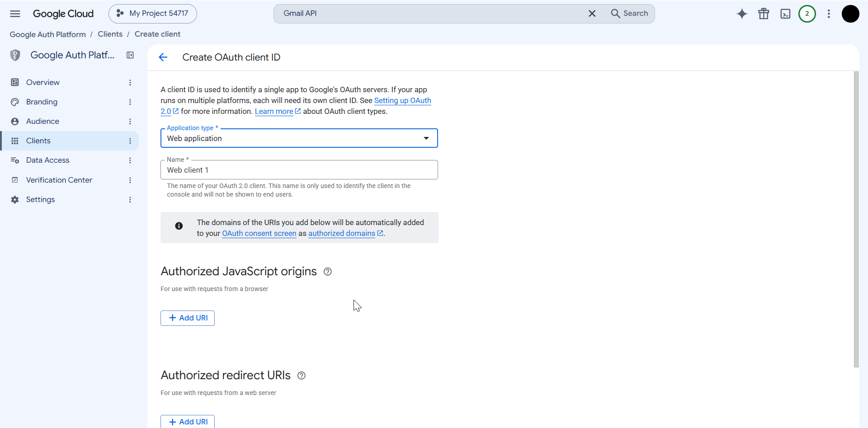Click into the Gmail API search field
This screenshot has height=428, width=868.
pyautogui.click(x=429, y=14)
